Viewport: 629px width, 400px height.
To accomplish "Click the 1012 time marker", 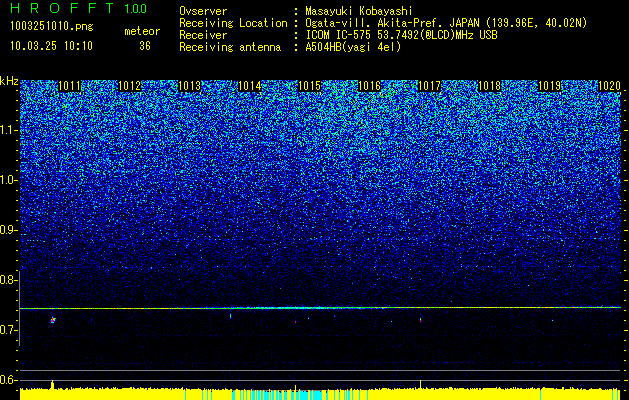I will (x=130, y=86).
